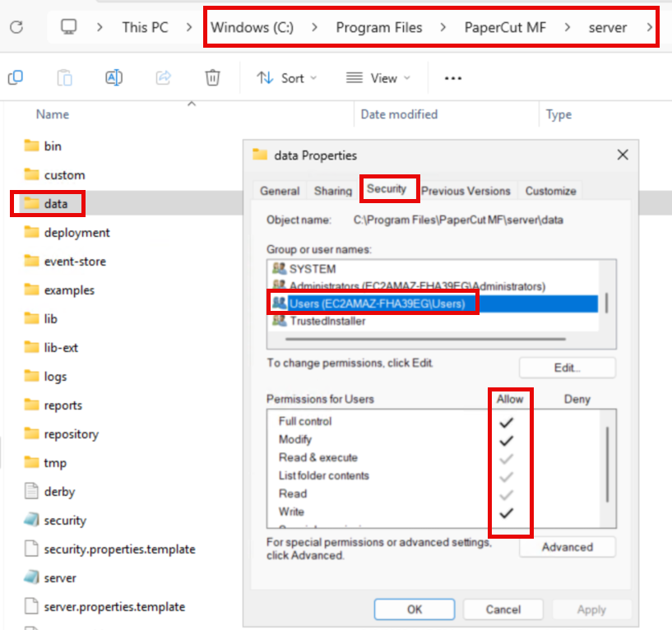
Task: Open the Previous Versions tab
Action: 466,191
